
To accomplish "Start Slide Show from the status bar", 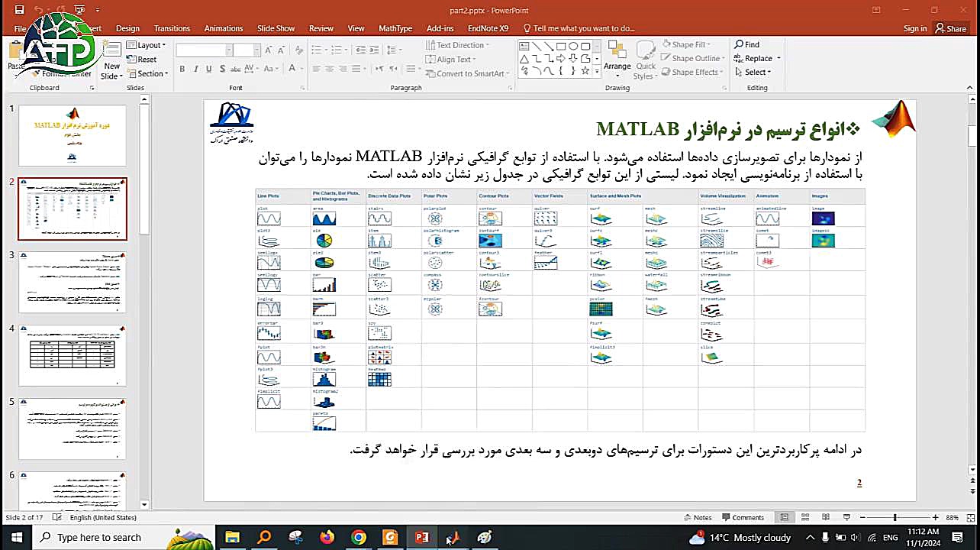I will (846, 517).
